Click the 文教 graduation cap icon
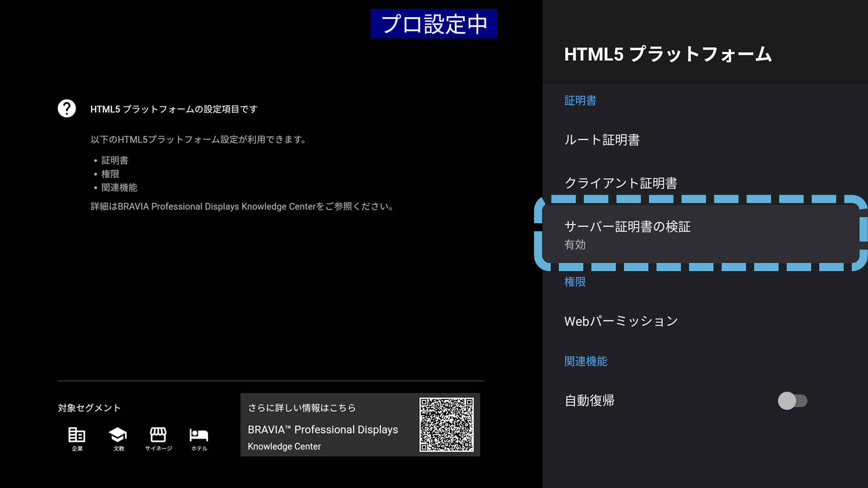868x488 pixels. (118, 435)
